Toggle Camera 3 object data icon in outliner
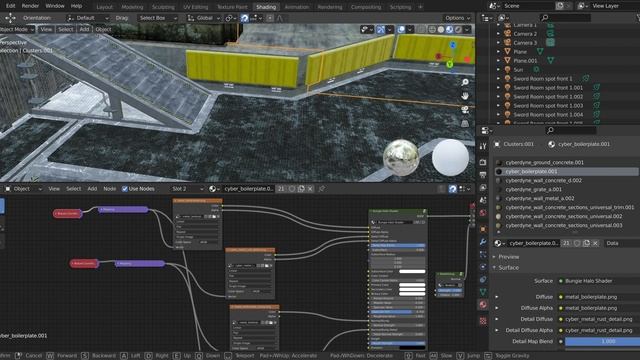The height and width of the screenshot is (360, 640). click(x=550, y=42)
